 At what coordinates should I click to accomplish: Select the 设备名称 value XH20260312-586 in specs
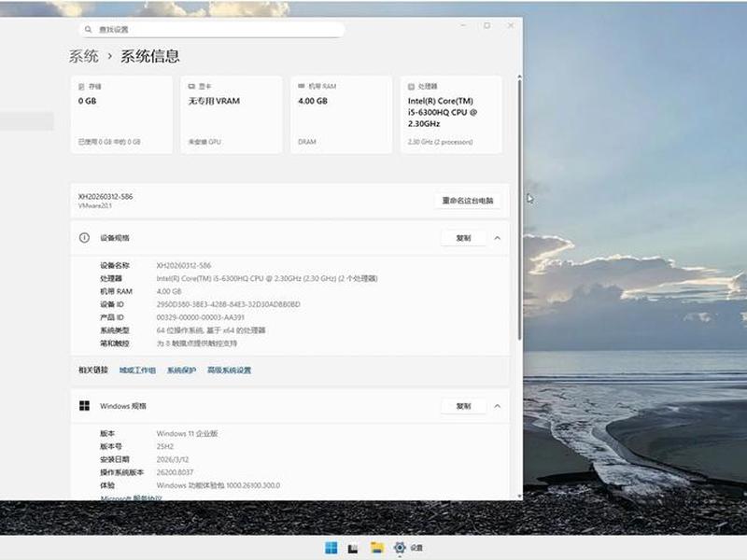(183, 265)
